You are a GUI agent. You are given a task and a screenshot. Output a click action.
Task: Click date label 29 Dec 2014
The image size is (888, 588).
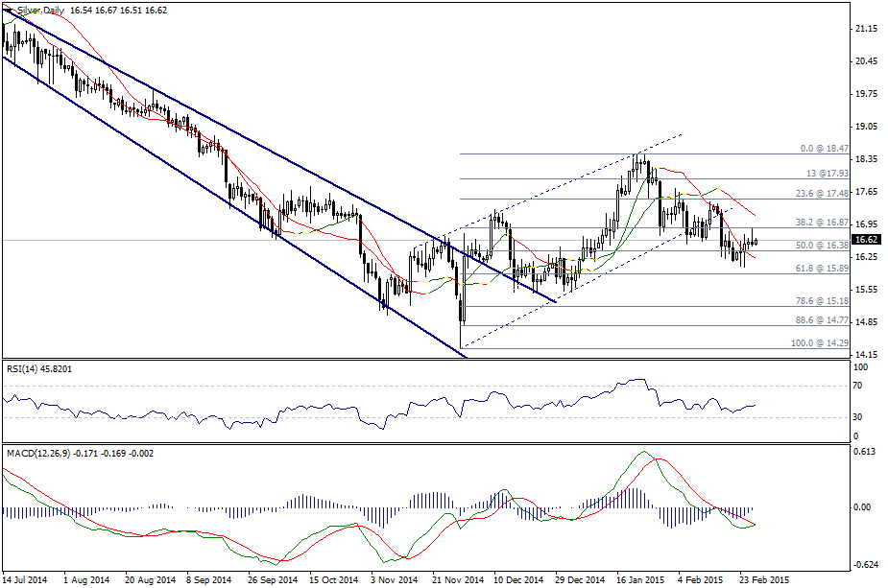580,580
